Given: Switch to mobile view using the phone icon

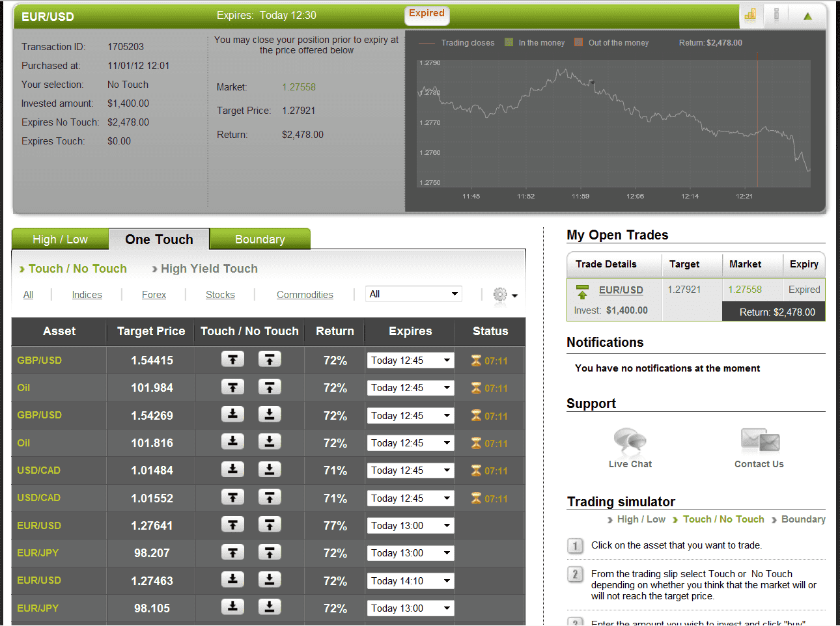Looking at the screenshot, I should pos(776,15).
